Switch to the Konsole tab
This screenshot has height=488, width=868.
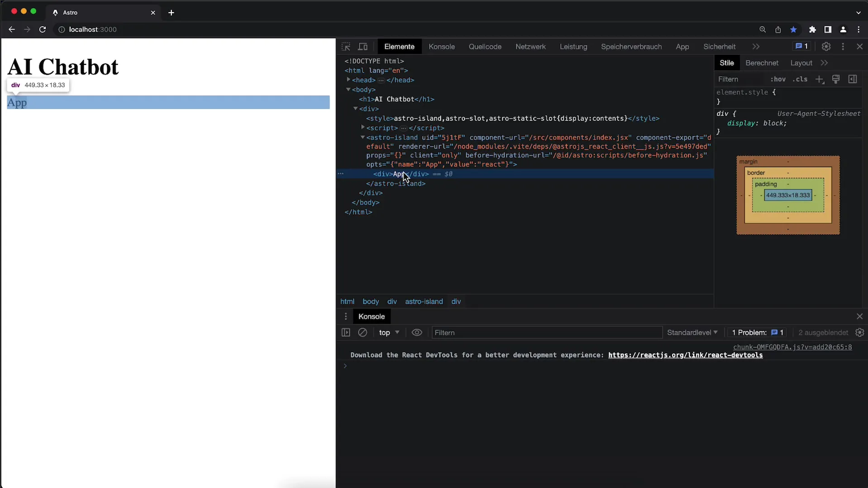pos(442,47)
